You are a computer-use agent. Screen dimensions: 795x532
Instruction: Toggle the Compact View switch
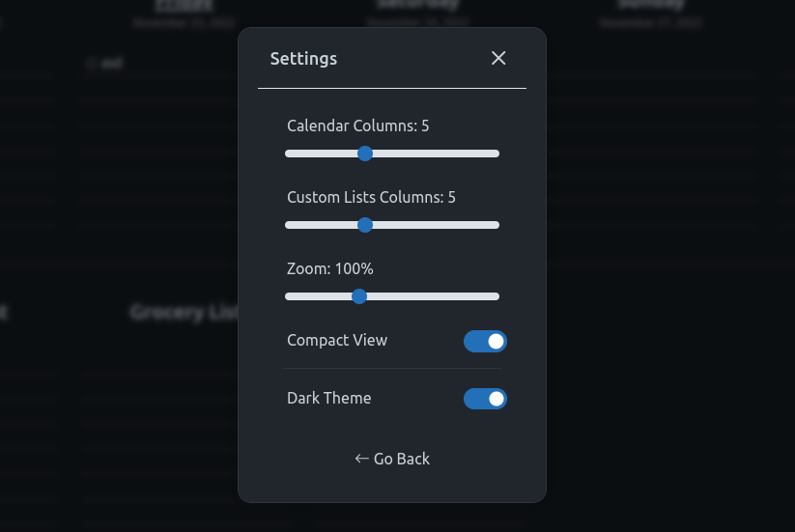point(485,341)
